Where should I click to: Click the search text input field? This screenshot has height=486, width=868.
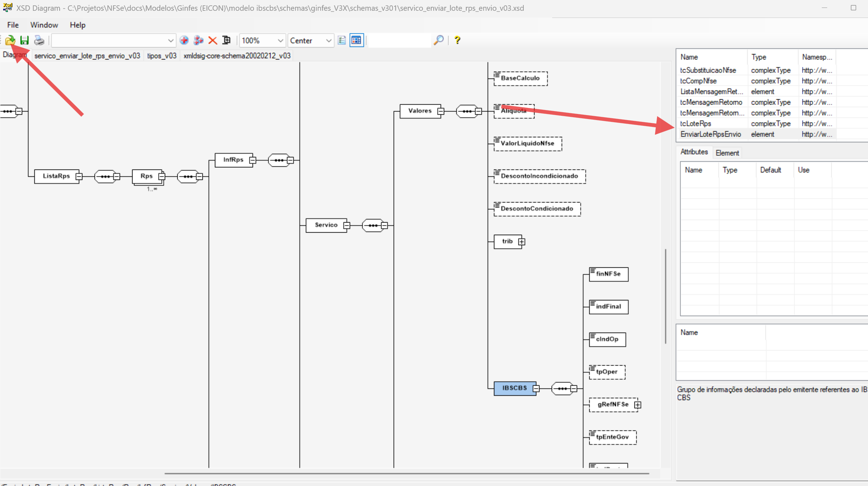399,40
